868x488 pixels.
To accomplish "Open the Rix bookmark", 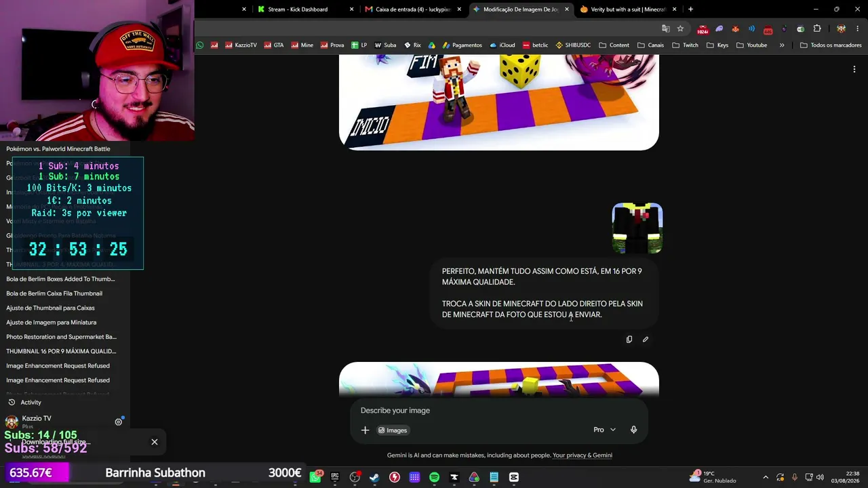I will [x=412, y=45].
